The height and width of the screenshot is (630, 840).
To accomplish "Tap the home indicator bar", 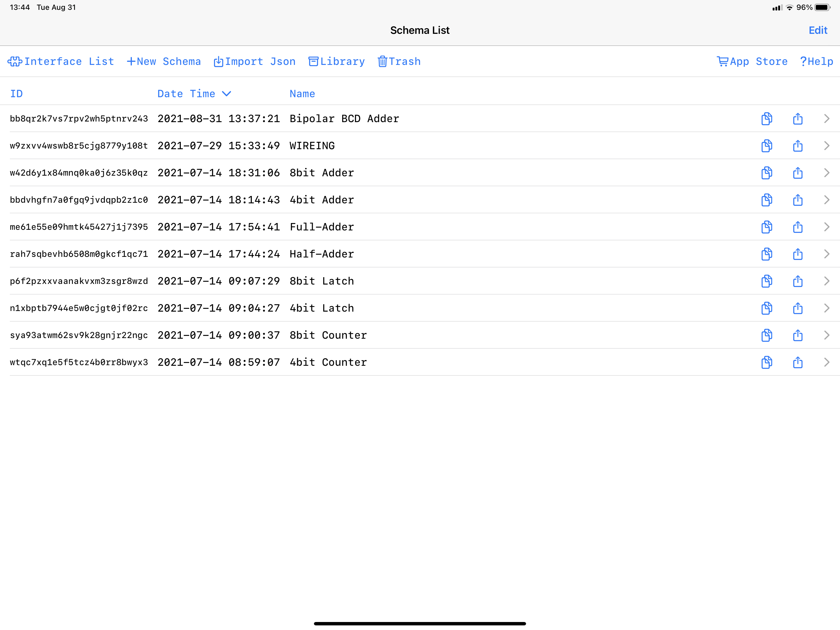I will [x=420, y=624].
